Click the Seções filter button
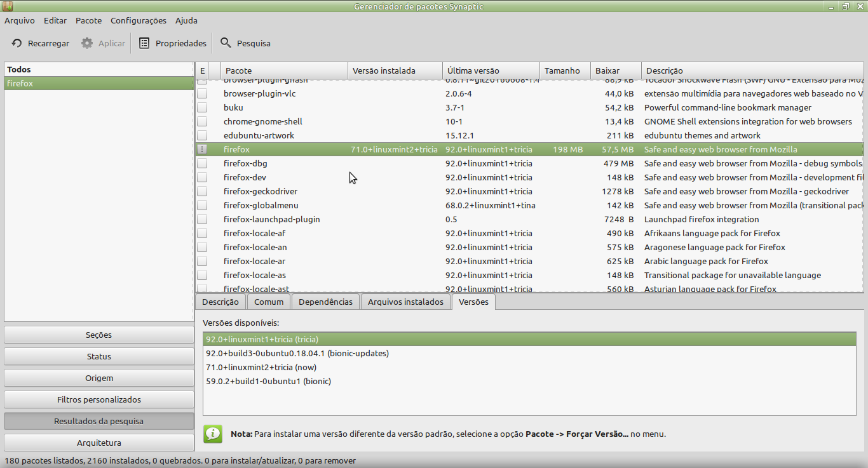The image size is (868, 468). coord(99,335)
